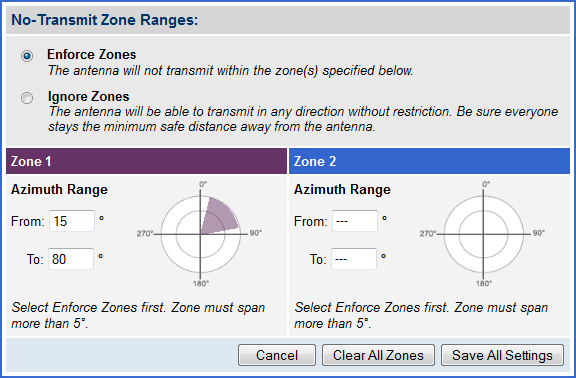Click Save All Settings button

click(x=503, y=355)
